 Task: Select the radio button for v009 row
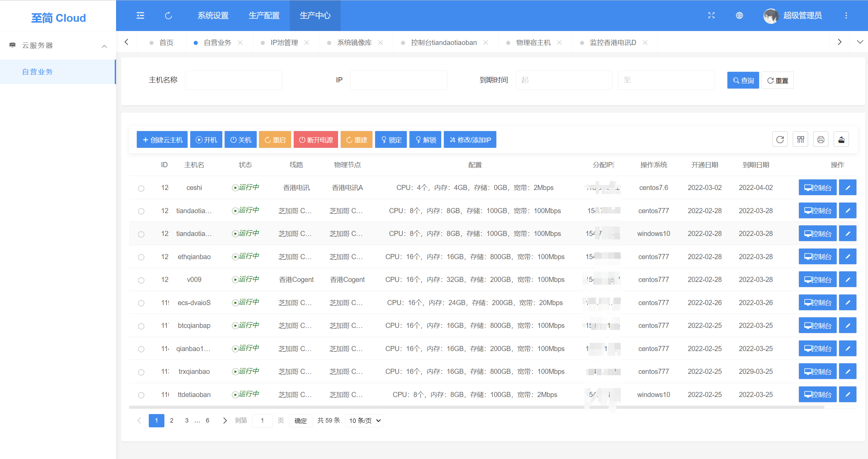(x=141, y=280)
